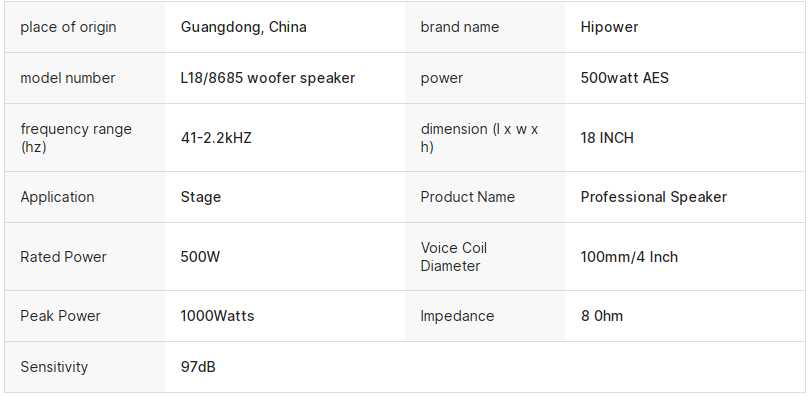Select the '97dB' sensitivity value
This screenshot has height=396, width=809.
coord(198,367)
